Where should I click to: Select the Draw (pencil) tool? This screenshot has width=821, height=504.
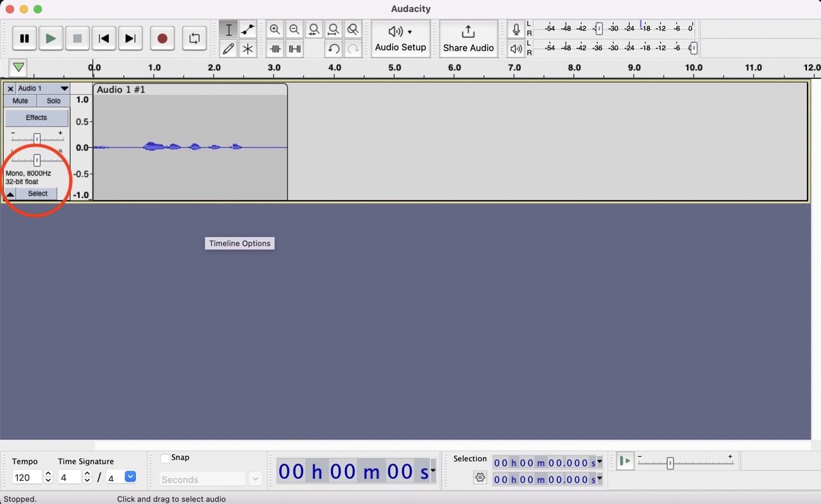(228, 49)
